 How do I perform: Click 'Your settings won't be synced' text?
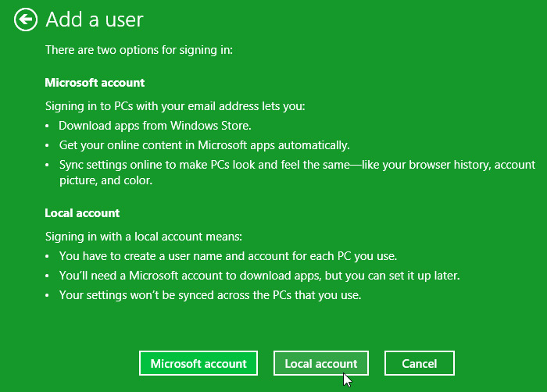209,295
